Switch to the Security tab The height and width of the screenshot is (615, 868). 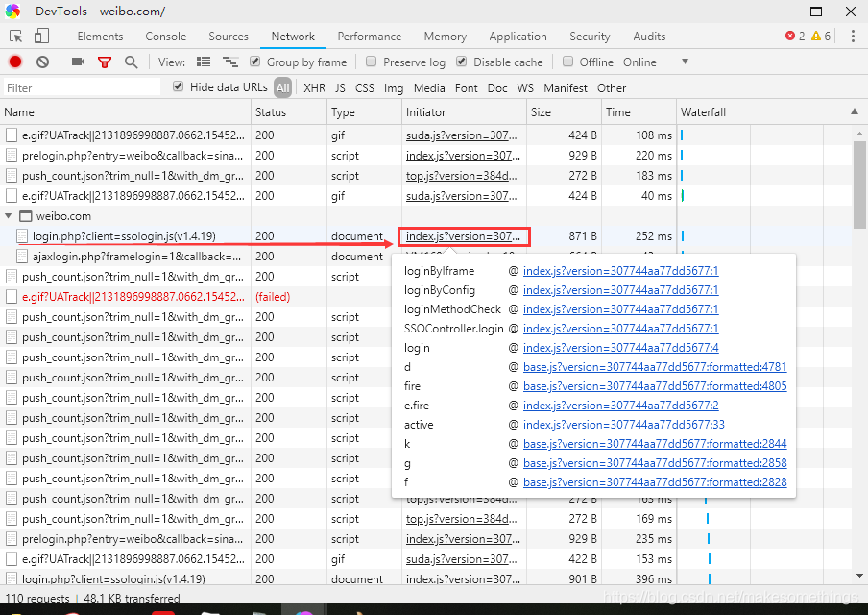coord(590,37)
